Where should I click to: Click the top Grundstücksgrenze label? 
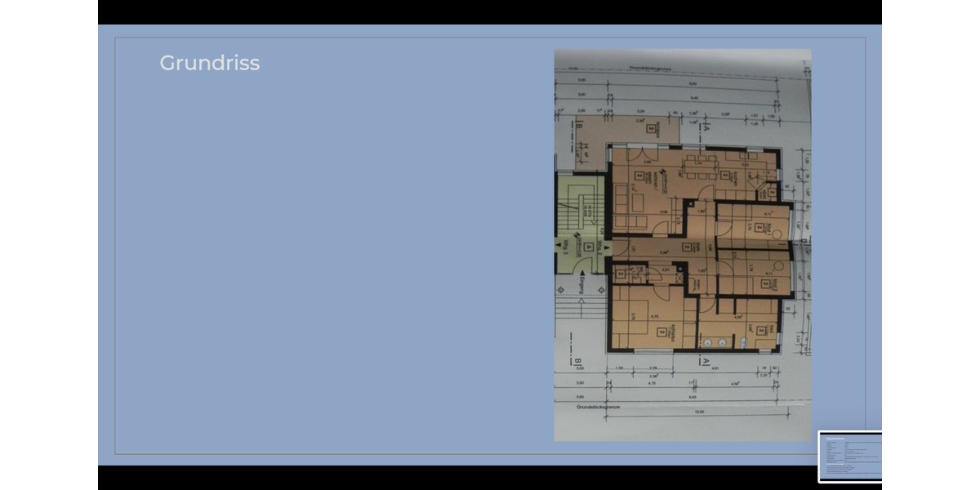click(x=650, y=69)
